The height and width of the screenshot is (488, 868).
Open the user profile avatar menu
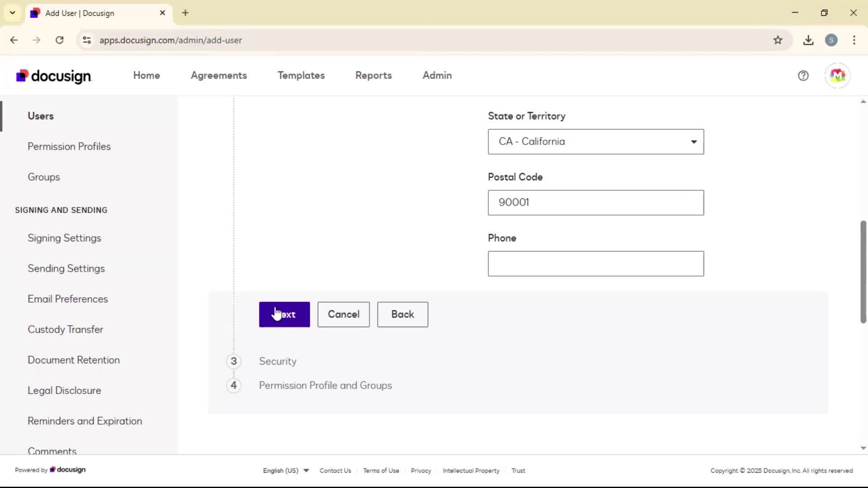pyautogui.click(x=837, y=75)
